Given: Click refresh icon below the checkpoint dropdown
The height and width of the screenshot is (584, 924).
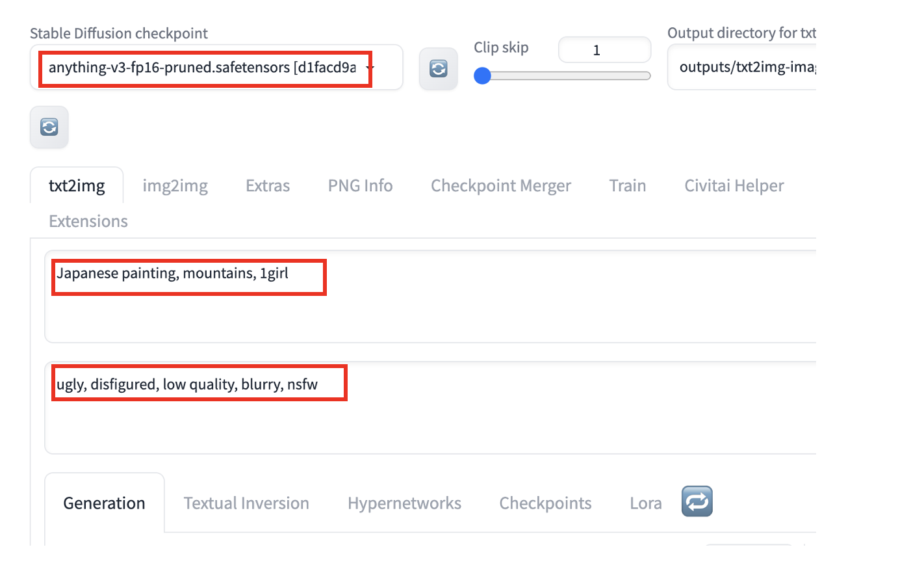Looking at the screenshot, I should click(49, 127).
